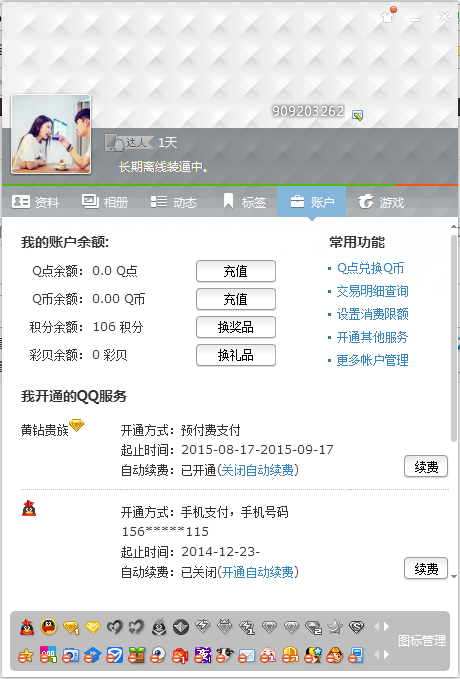Select the 账户 account tab
The width and height of the screenshot is (460, 679).
pyautogui.click(x=311, y=202)
